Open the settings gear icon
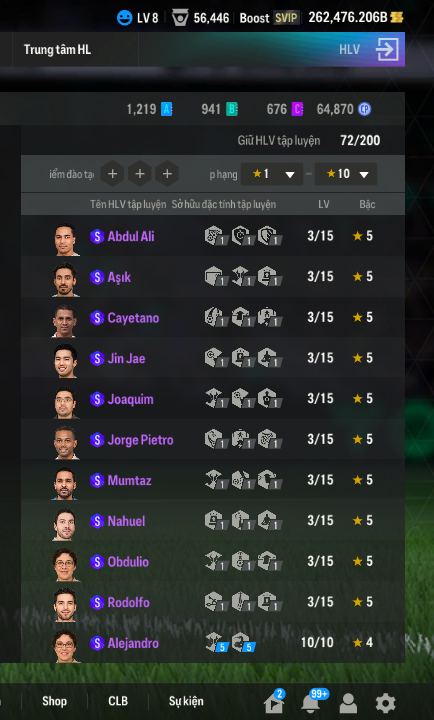The width and height of the screenshot is (434, 720). coord(385,703)
